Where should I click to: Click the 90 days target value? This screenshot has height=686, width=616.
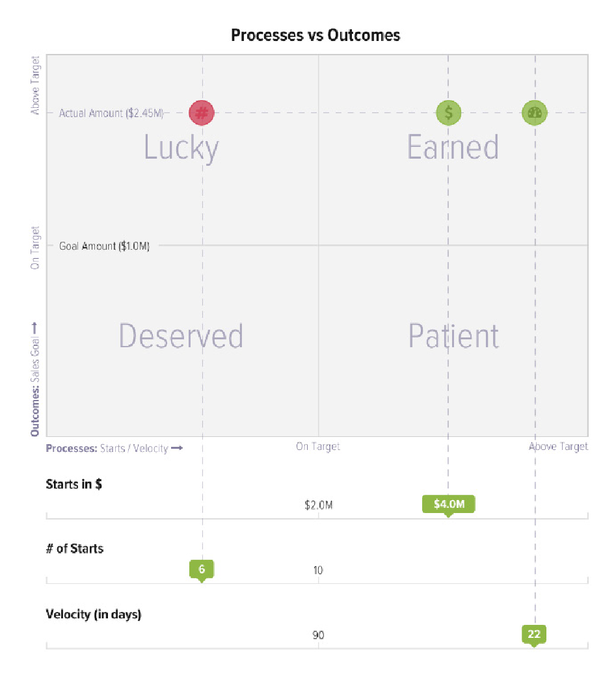click(x=318, y=635)
